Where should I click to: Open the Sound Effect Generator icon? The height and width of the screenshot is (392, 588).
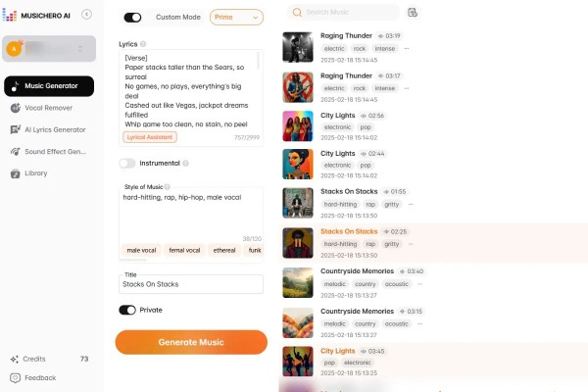(15, 152)
